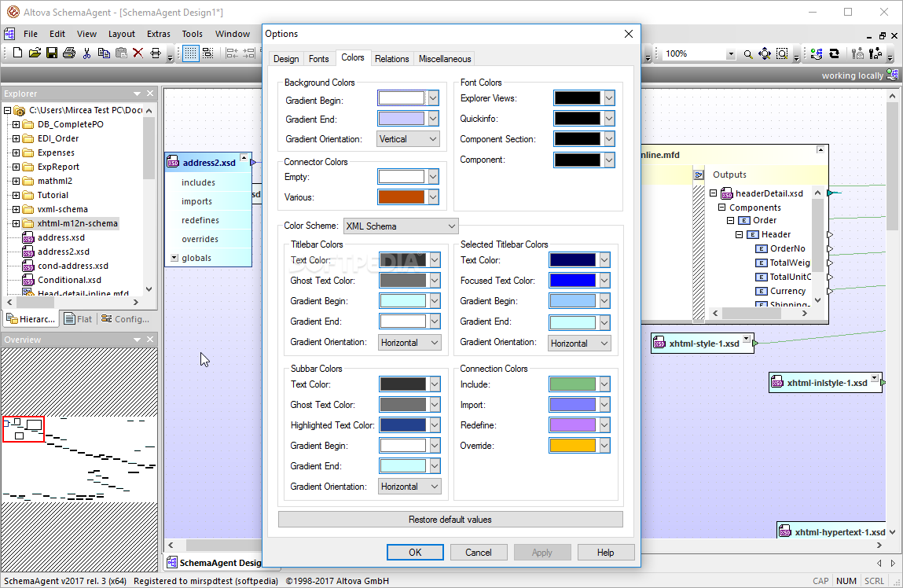Screen dimensions: 903x588
Task: Click the SchemaAgent Design document tab
Action: pos(215,563)
